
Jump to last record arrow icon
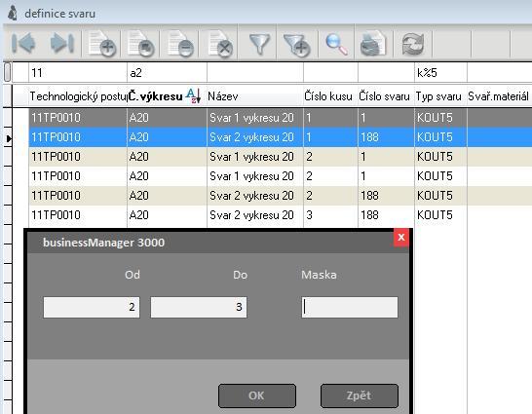pyautogui.click(x=62, y=43)
